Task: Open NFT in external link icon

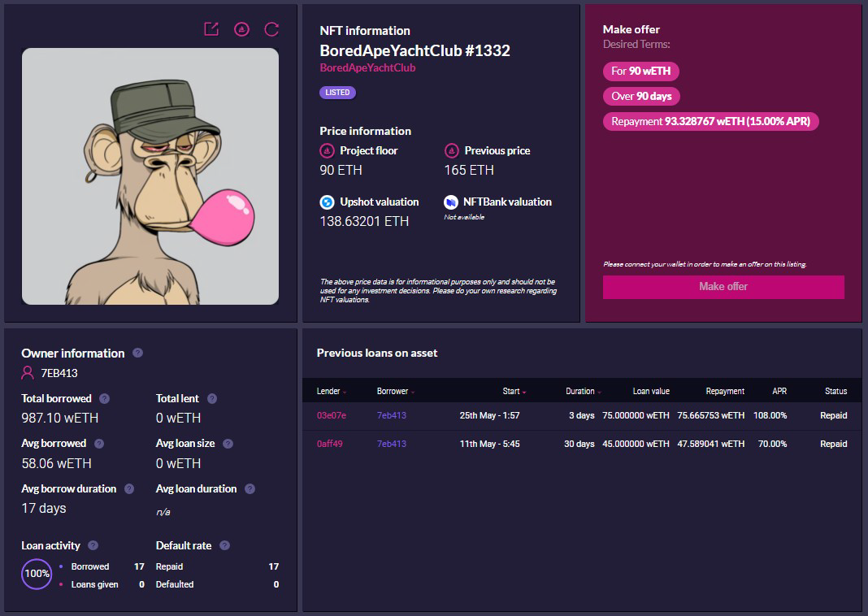Action: [x=211, y=29]
